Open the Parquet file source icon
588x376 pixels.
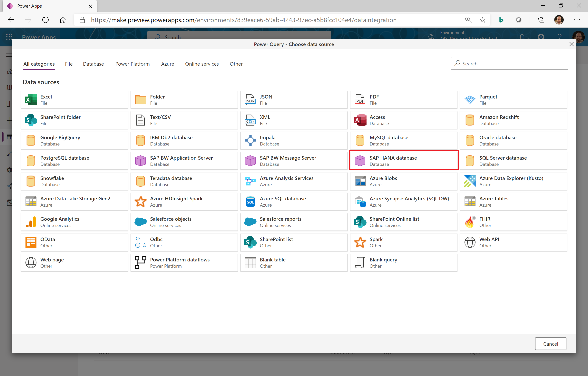point(470,100)
